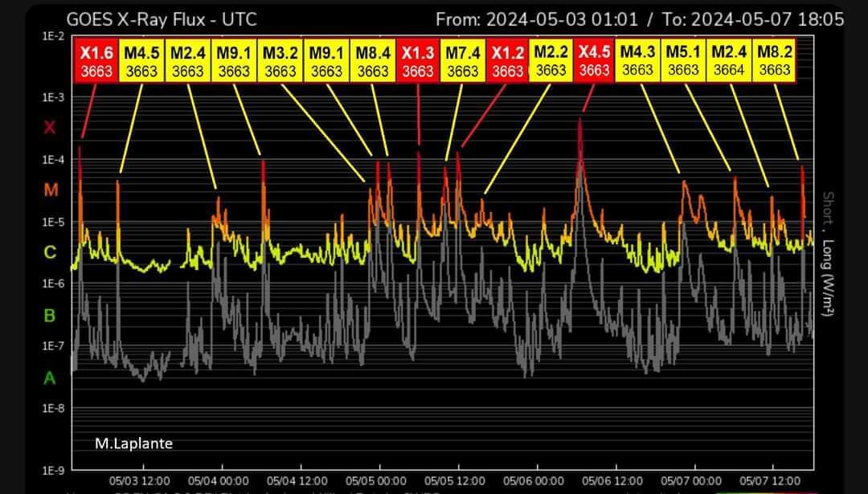The width and height of the screenshot is (868, 494).
Task: Click the GOES X-Ray Flux - UTC title
Action: [x=161, y=20]
